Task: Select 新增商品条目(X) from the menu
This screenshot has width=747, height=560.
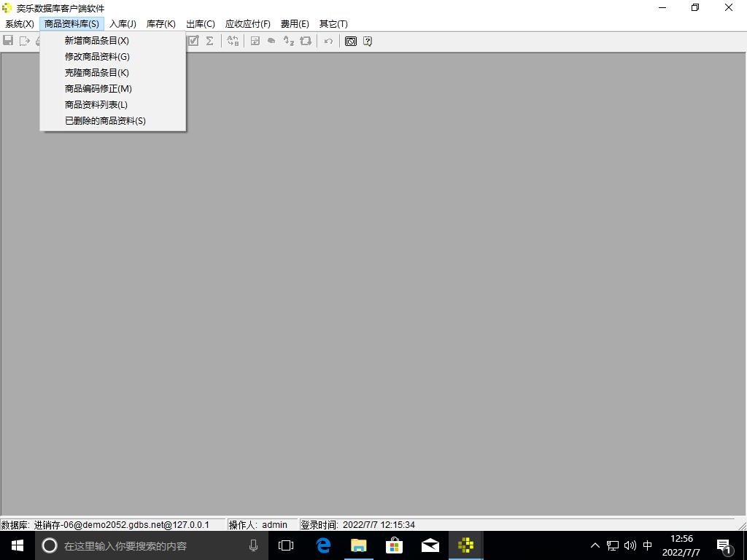Action: click(96, 41)
